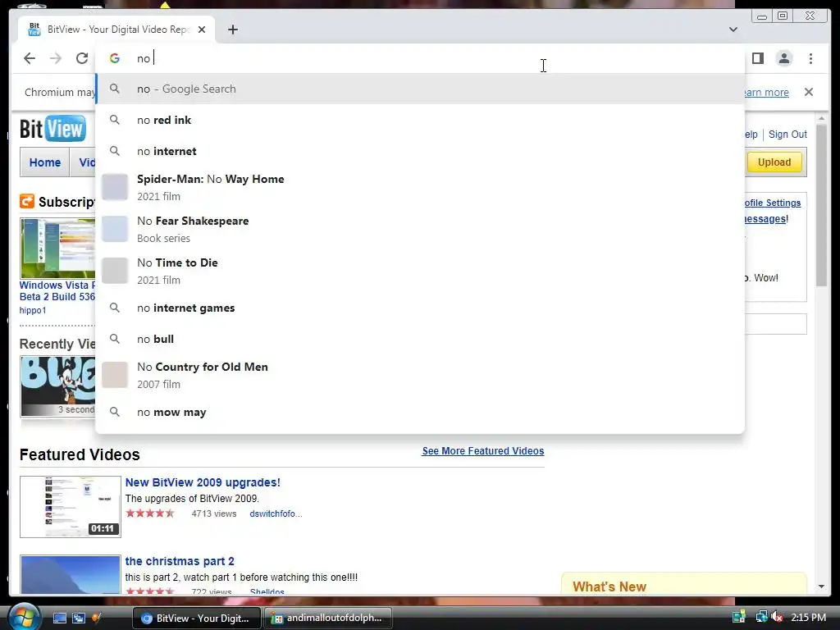
Task: Pick 'No Country for Old Men' suggestion
Action: point(420,375)
